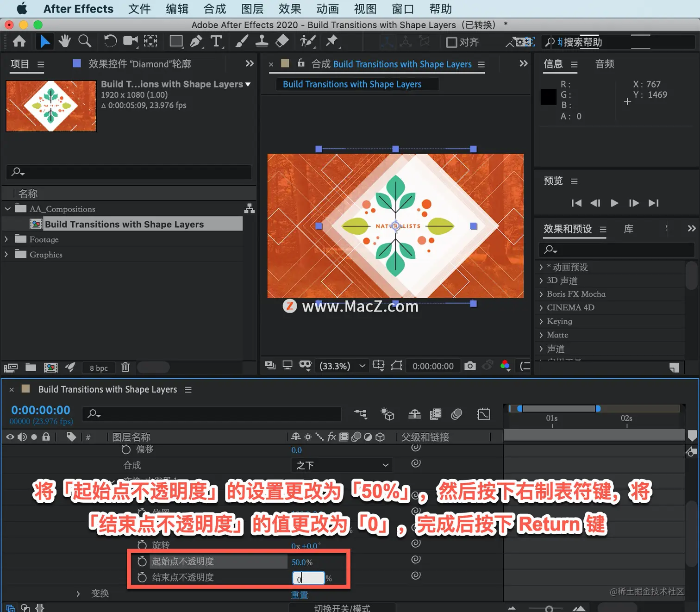Select the Type text tool
This screenshot has height=612, width=700.
216,42
